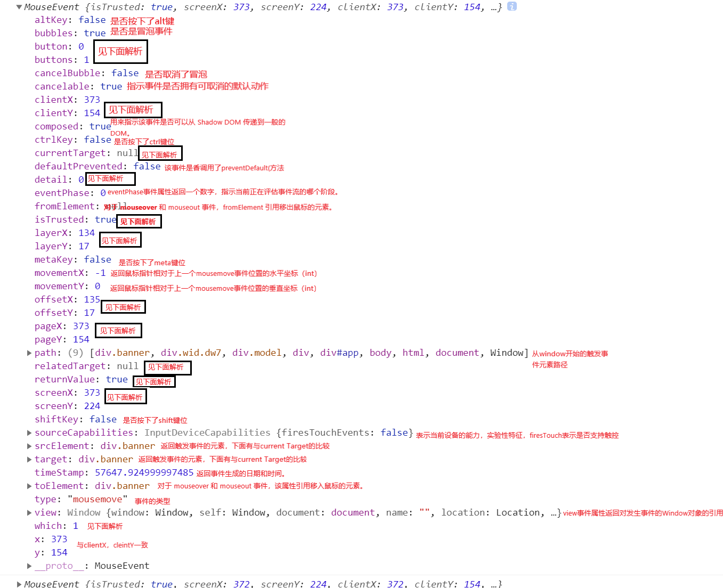Select the bubbles: true line
723x588 pixels.
(70, 33)
